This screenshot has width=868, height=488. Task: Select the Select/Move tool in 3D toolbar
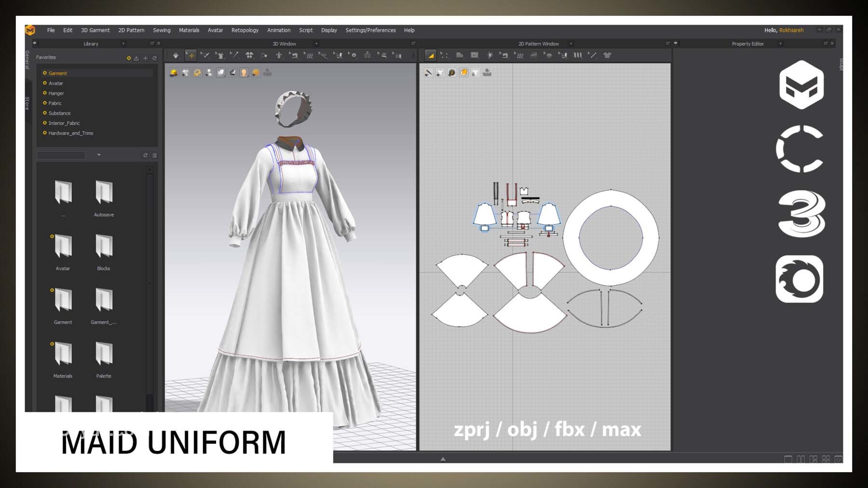click(x=191, y=55)
